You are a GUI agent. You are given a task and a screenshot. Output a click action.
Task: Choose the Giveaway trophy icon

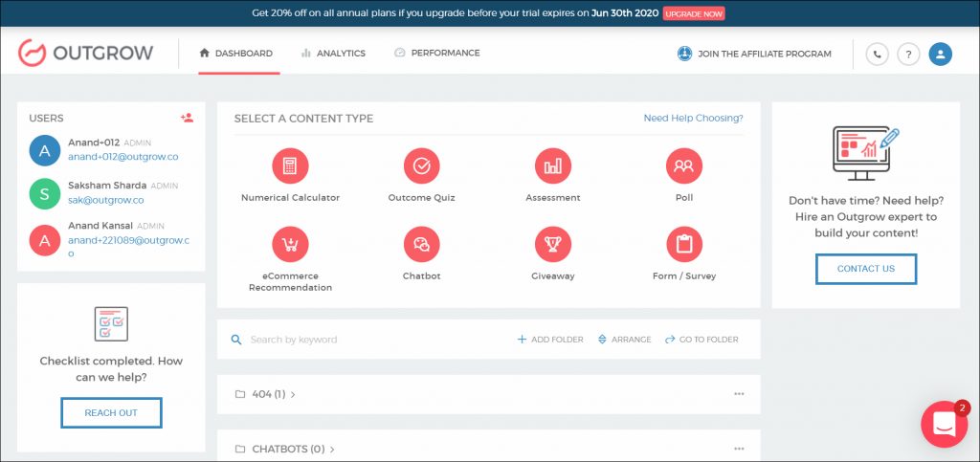(552, 245)
